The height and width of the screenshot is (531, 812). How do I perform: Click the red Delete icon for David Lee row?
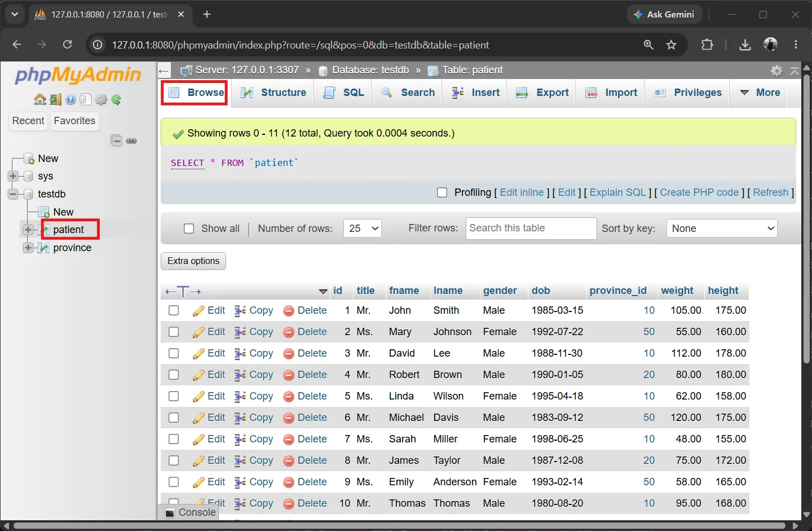[x=289, y=354]
